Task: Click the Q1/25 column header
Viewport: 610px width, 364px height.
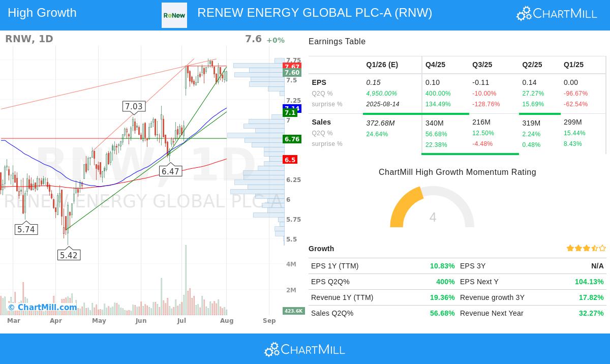Action: [573, 65]
